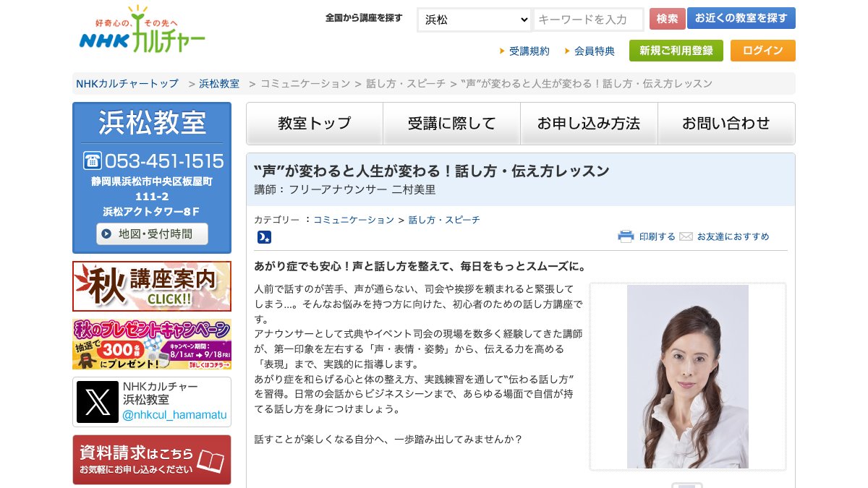Open 浜松教室 breadcrumb link
The image size is (868, 488).
click(x=219, y=83)
